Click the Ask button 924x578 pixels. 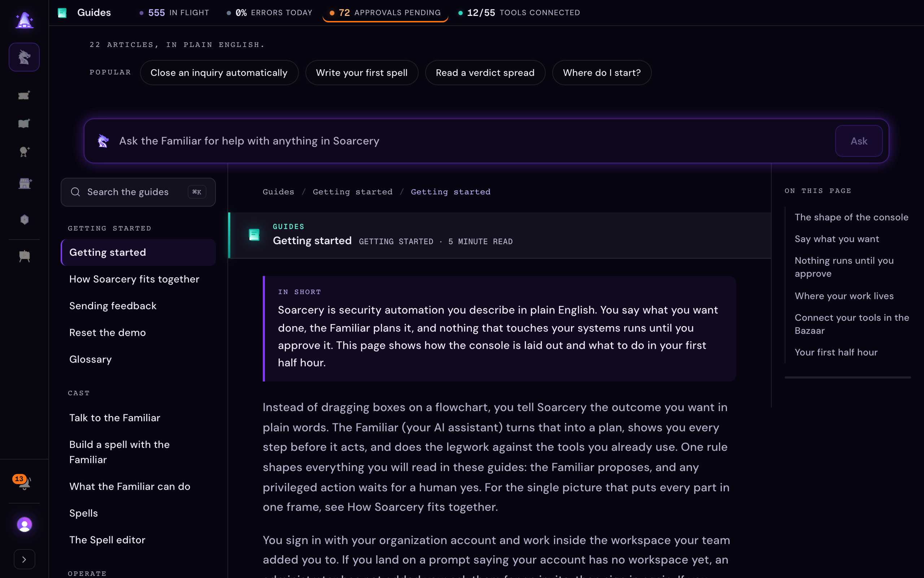click(859, 141)
